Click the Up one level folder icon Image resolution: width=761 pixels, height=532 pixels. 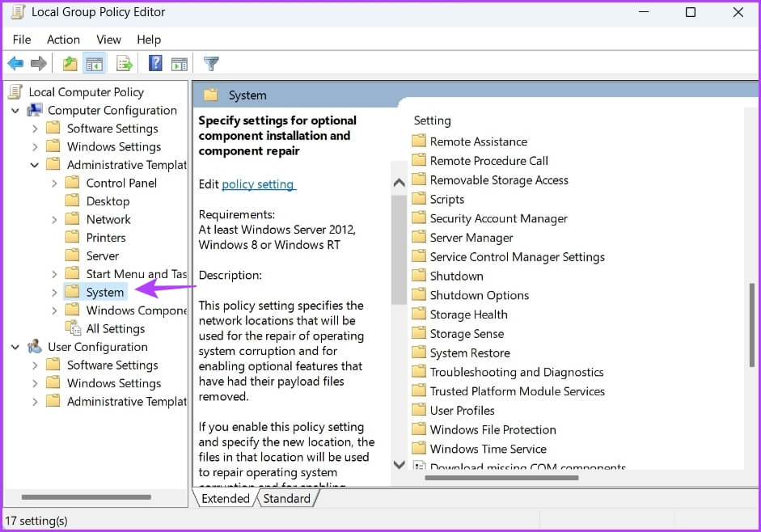70,63
